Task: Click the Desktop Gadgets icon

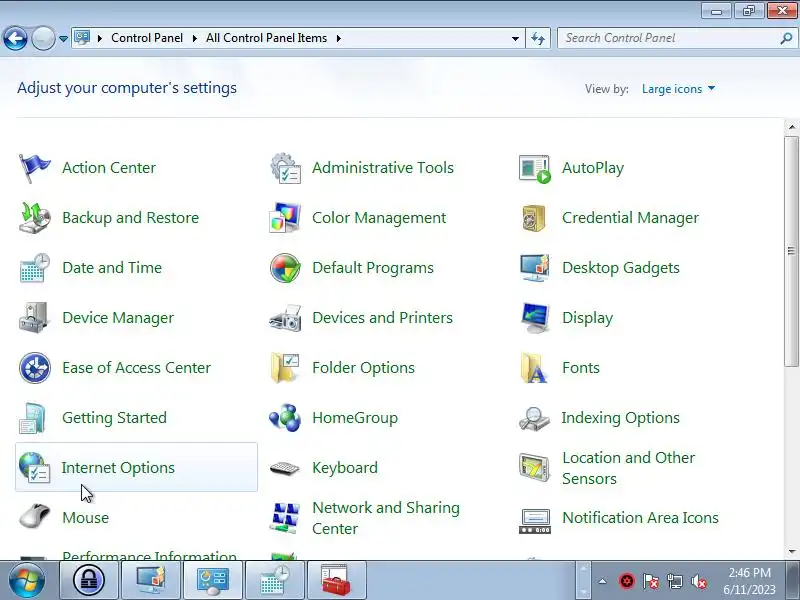Action: [x=535, y=268]
